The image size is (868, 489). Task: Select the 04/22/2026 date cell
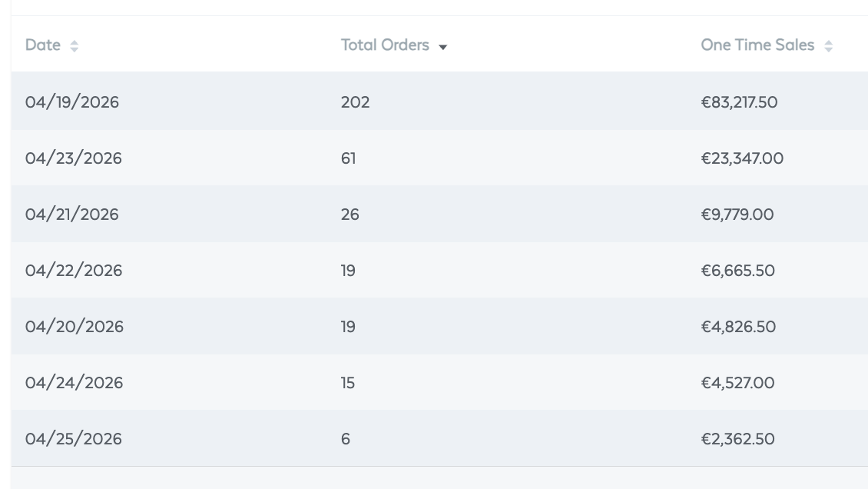click(74, 270)
